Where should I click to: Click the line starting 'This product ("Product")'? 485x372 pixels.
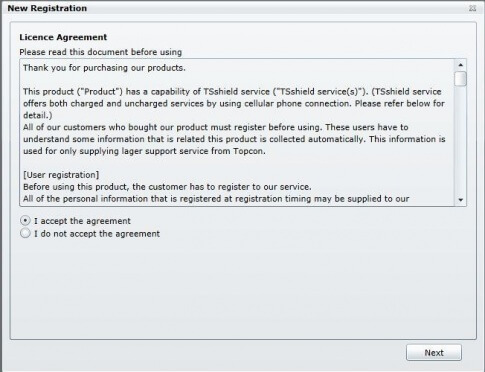pos(232,91)
